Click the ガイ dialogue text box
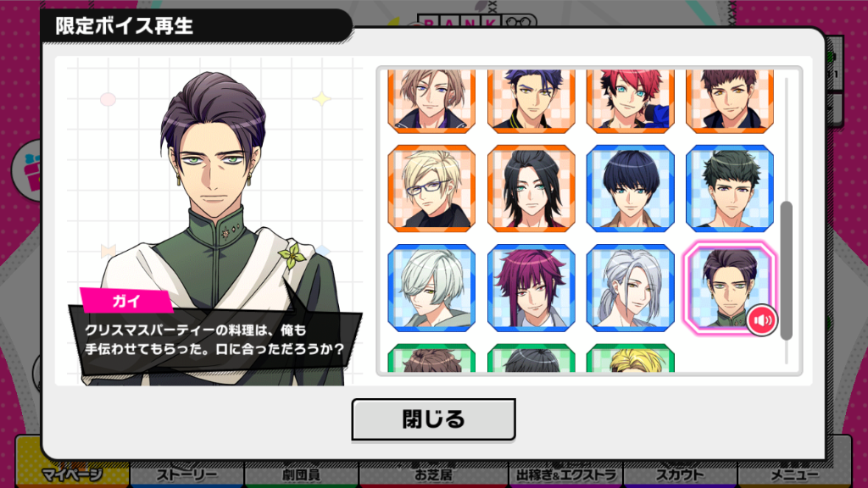Screen dimensions: 868x488 [214, 340]
